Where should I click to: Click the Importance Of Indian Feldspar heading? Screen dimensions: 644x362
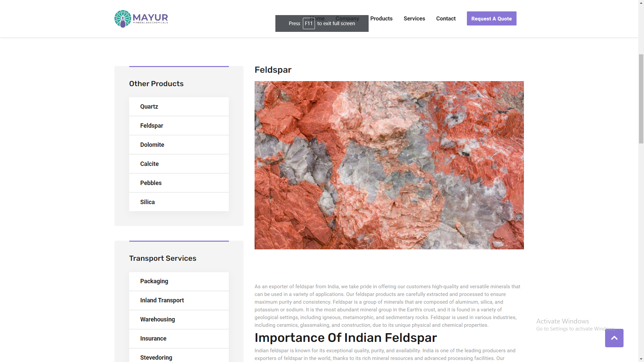(345, 338)
